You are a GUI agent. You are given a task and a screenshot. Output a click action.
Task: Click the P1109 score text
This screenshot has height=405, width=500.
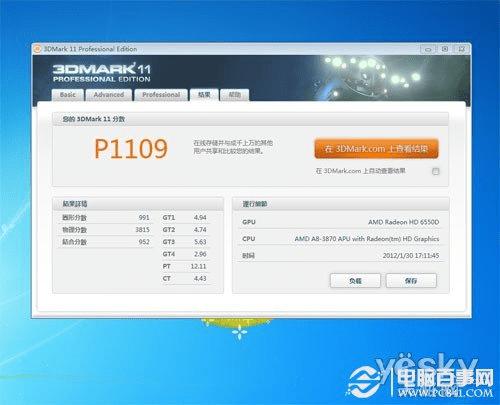pyautogui.click(x=131, y=149)
